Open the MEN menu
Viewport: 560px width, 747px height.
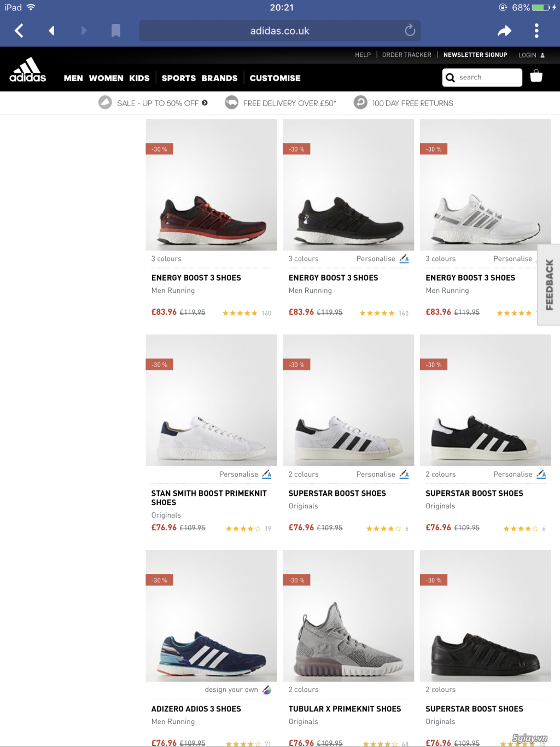coord(73,78)
